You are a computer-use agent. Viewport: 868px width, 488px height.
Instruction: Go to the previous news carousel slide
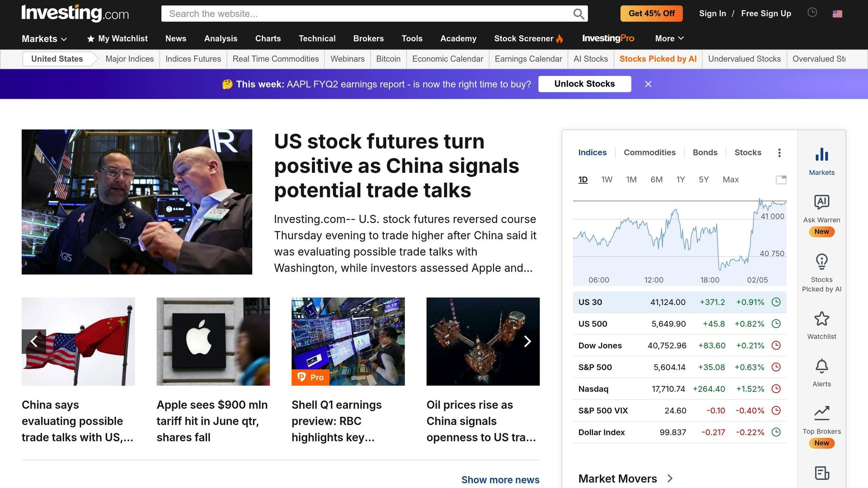(34, 341)
